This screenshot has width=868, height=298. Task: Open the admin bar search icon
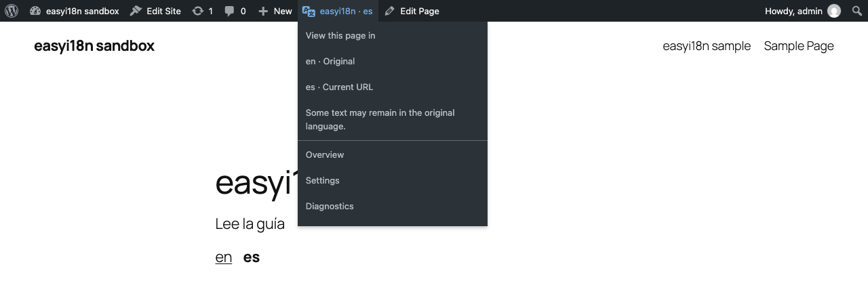856,11
